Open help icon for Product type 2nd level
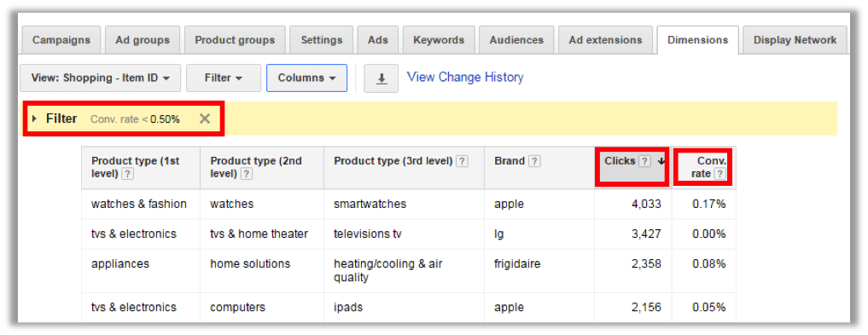 (x=247, y=174)
